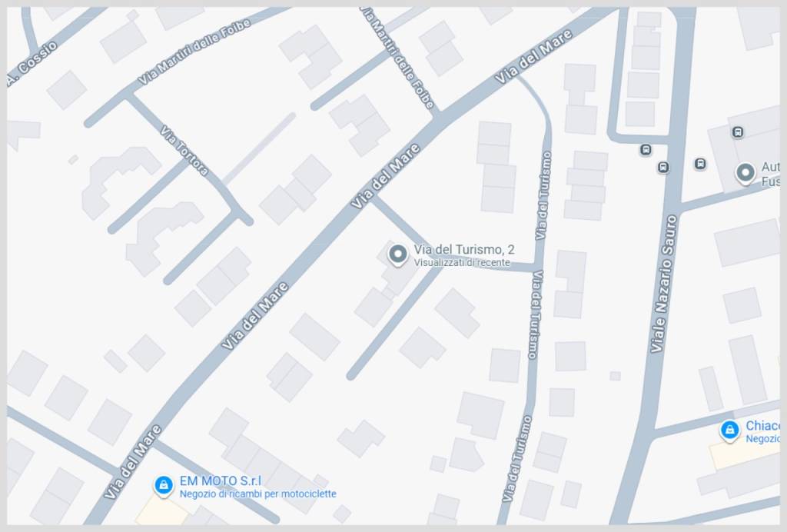Click the Via Tortora street label
Screen dimensions: 787x532
click(x=184, y=151)
